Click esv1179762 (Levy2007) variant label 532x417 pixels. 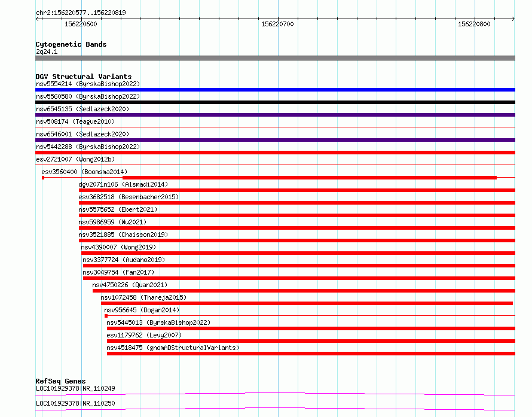144,335
